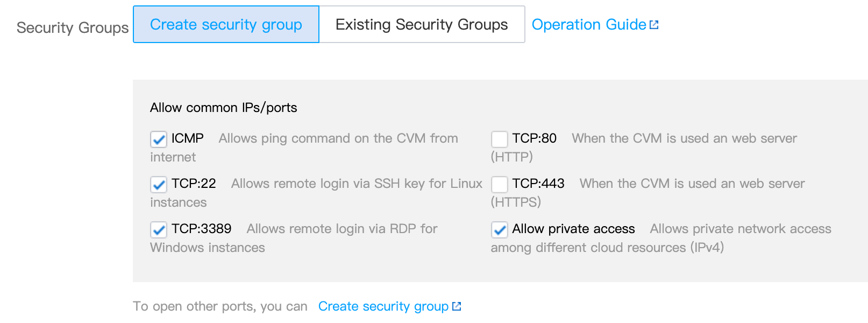
Task: Click external link icon beside Operation Guide
Action: click(654, 25)
